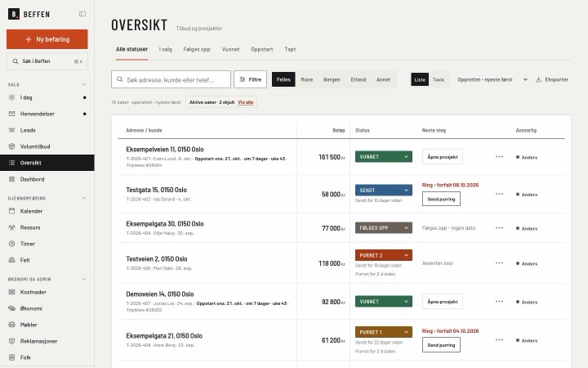Open PURRET 1 status dropdown

point(384,332)
